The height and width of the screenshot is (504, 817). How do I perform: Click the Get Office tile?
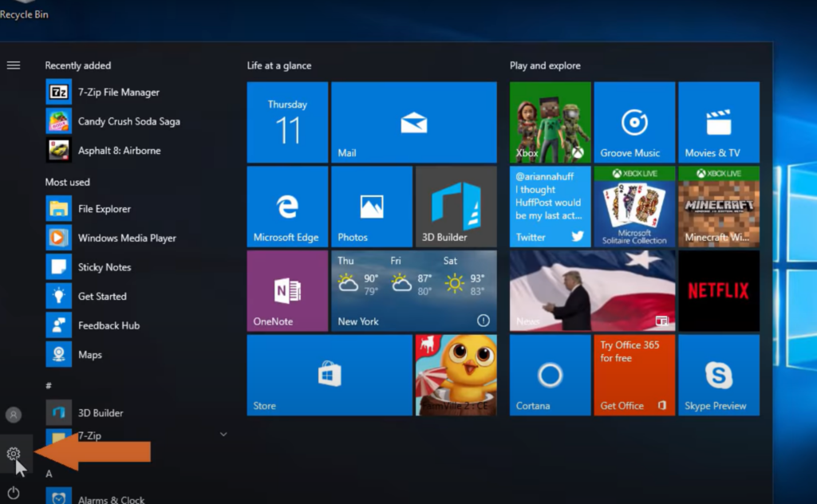(634, 376)
